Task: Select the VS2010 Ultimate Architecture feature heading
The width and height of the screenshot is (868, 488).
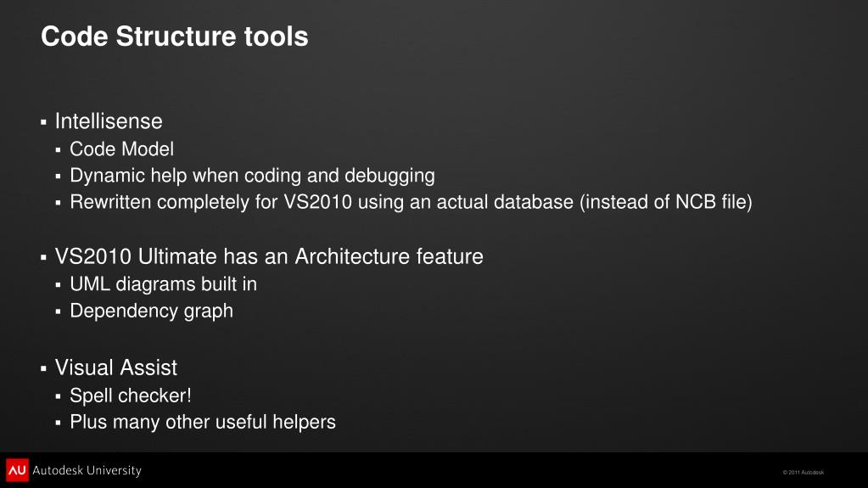Action: point(269,256)
